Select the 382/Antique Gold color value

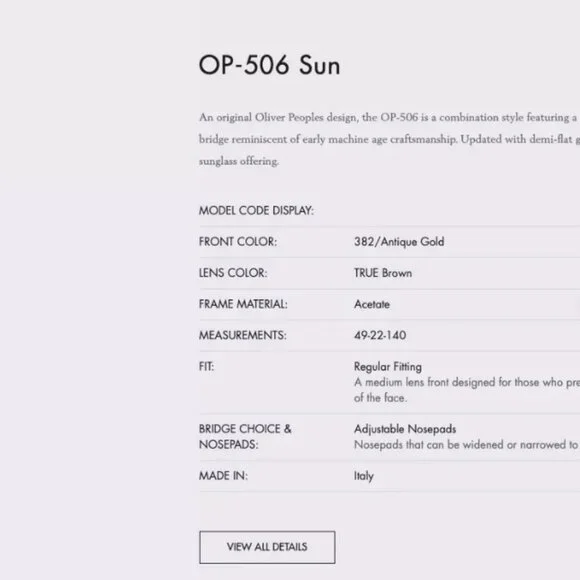pyautogui.click(x=399, y=242)
